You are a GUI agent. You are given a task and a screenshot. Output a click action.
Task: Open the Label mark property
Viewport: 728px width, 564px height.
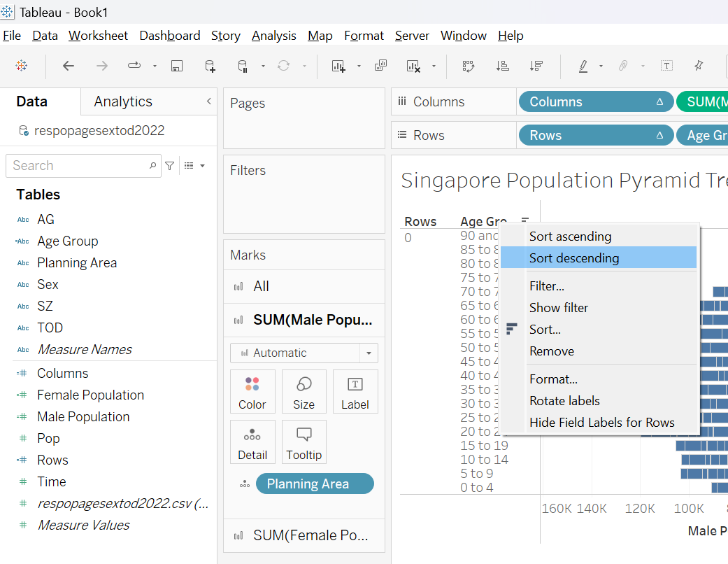[x=355, y=392]
